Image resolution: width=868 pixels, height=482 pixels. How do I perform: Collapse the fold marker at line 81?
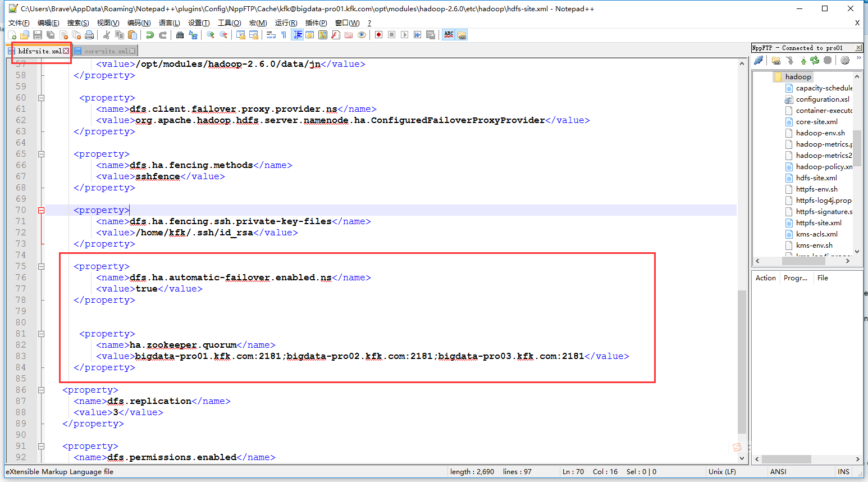click(41, 334)
